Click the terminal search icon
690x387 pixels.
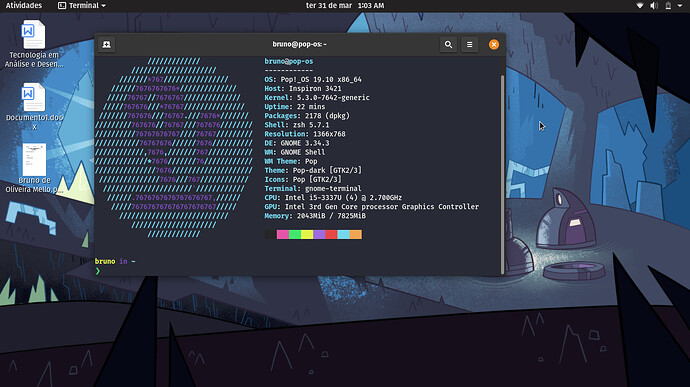tap(448, 44)
